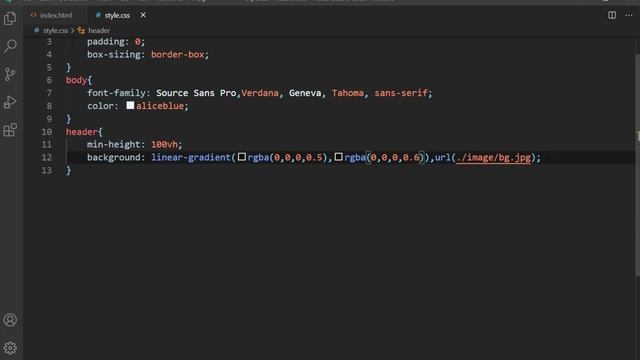Click the 'padding' property on line 3
Screen dimensions: 640x360
(x=106, y=42)
